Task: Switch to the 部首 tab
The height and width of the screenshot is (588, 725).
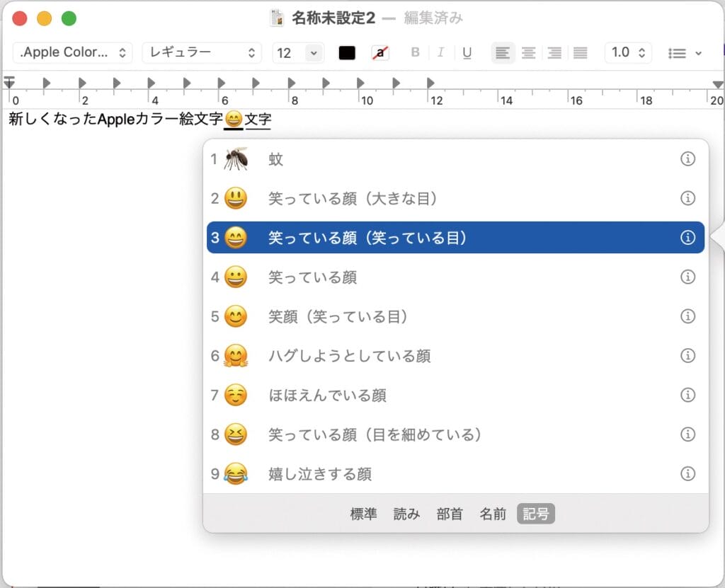Action: [x=450, y=514]
